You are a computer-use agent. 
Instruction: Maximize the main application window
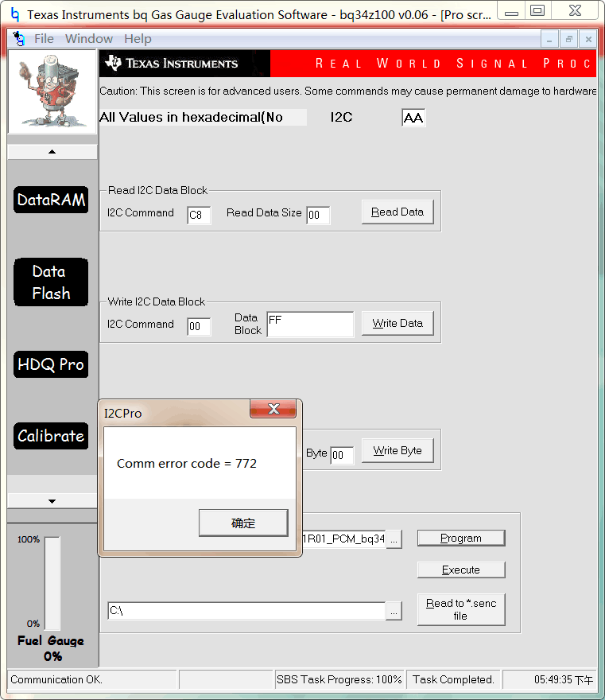tap(537, 10)
